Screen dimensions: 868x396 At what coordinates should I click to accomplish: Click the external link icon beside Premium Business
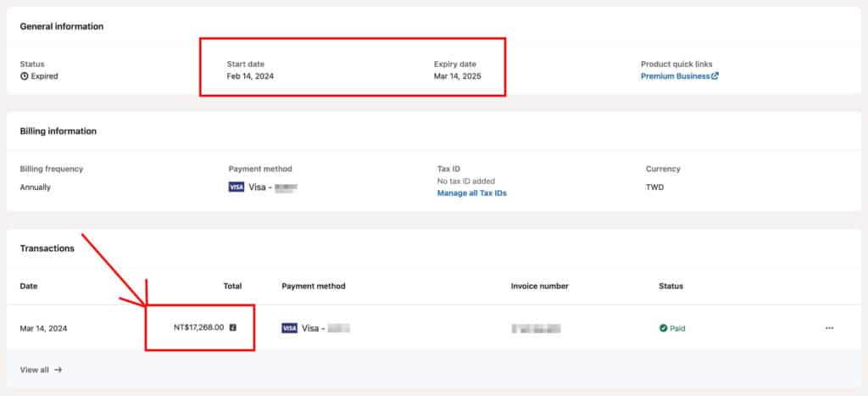pos(715,76)
